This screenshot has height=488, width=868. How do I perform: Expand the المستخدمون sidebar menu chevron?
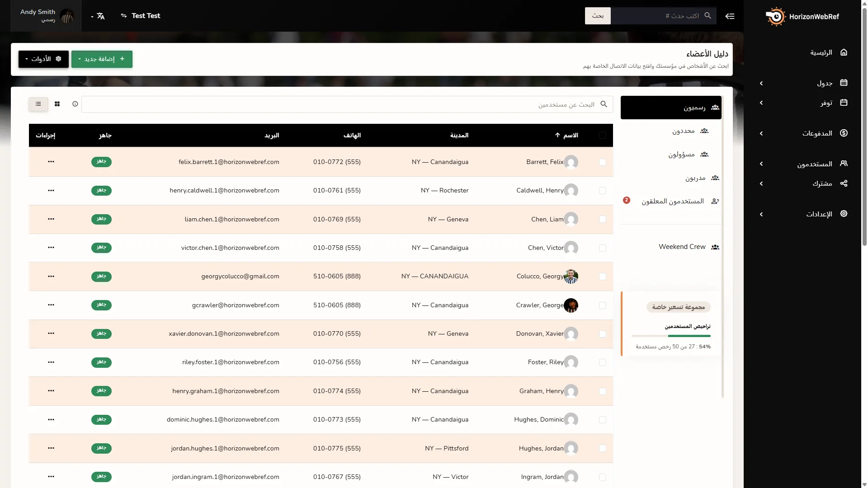tap(761, 164)
